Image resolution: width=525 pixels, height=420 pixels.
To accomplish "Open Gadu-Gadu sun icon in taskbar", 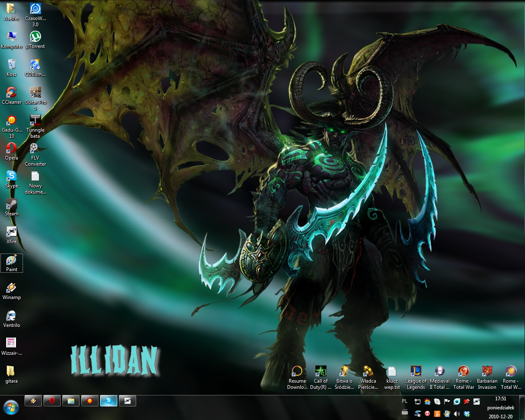I will pos(90,401).
